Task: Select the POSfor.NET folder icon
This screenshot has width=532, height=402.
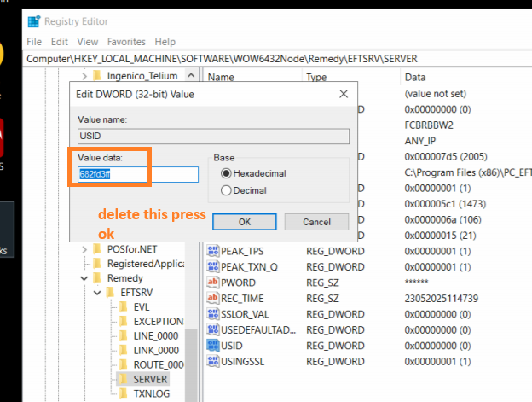Action: coord(96,249)
